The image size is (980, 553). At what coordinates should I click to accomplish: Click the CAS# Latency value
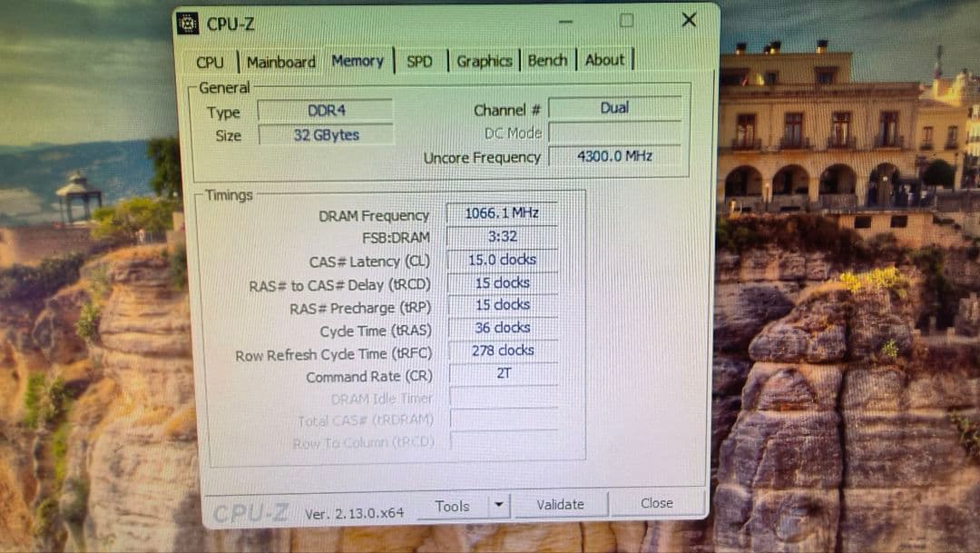coord(502,260)
